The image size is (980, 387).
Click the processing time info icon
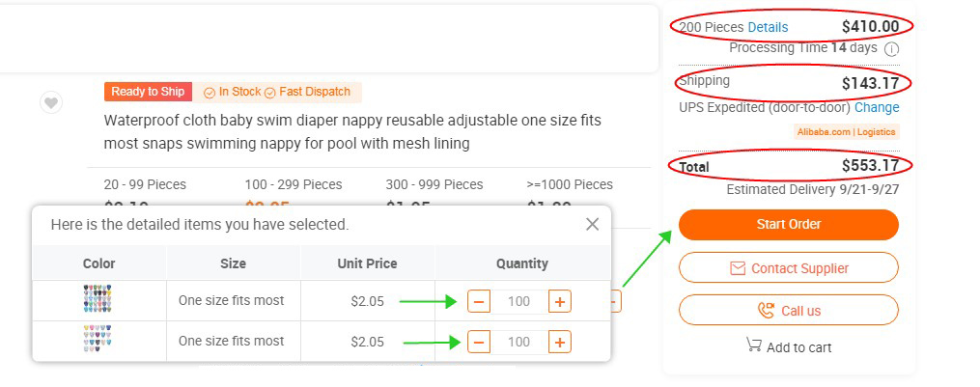point(892,49)
